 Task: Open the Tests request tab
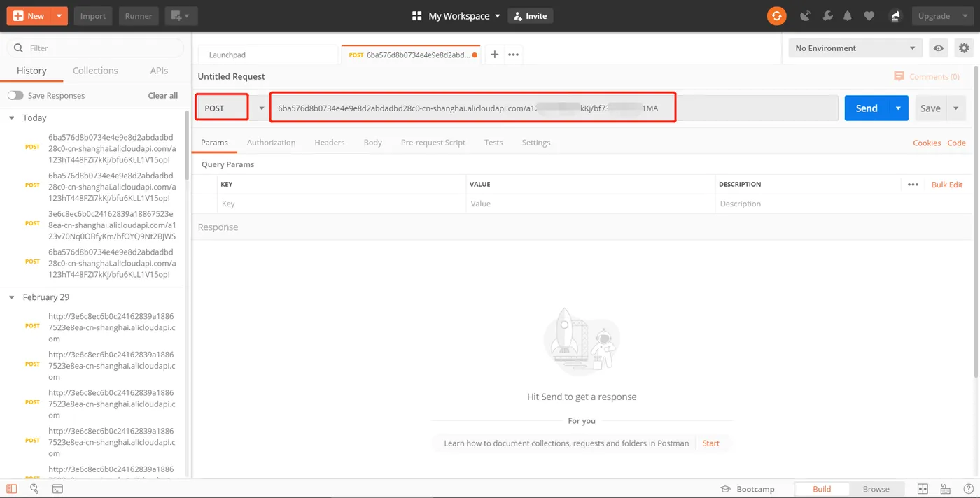click(x=493, y=143)
